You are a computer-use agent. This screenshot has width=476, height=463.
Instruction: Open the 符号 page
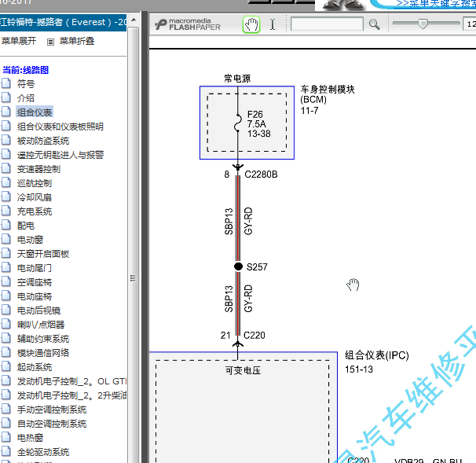click(25, 84)
